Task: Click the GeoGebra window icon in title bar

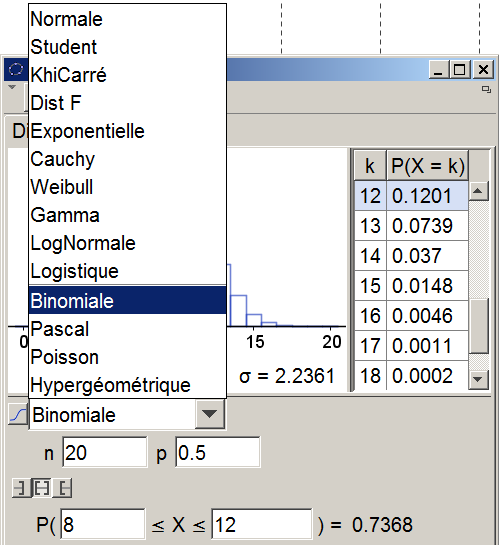Action: point(16,69)
